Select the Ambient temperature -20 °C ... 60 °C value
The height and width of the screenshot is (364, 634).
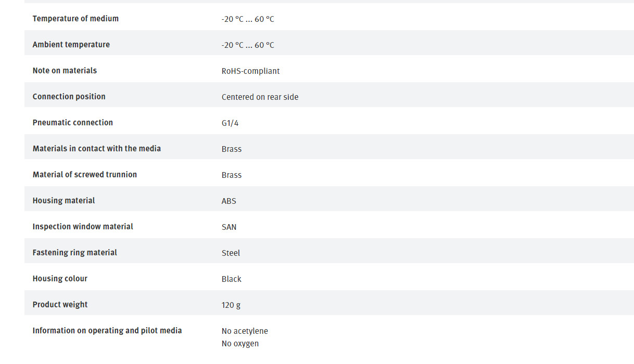[x=248, y=45]
